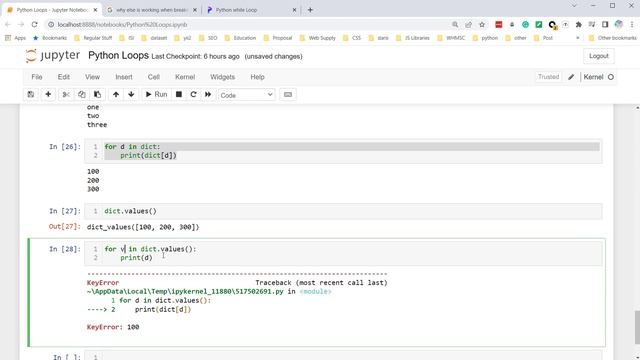Open the Bookmarks star folder
640x360 pixels.
coord(50,38)
